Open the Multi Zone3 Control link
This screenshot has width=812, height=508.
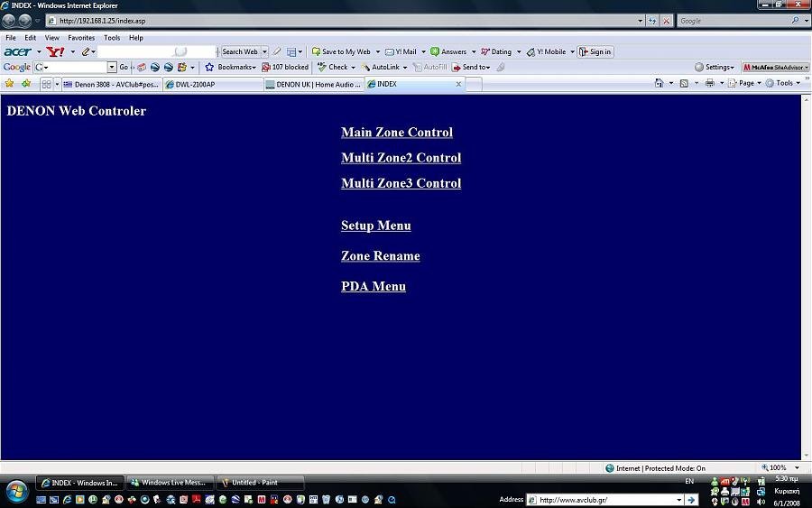click(x=401, y=183)
